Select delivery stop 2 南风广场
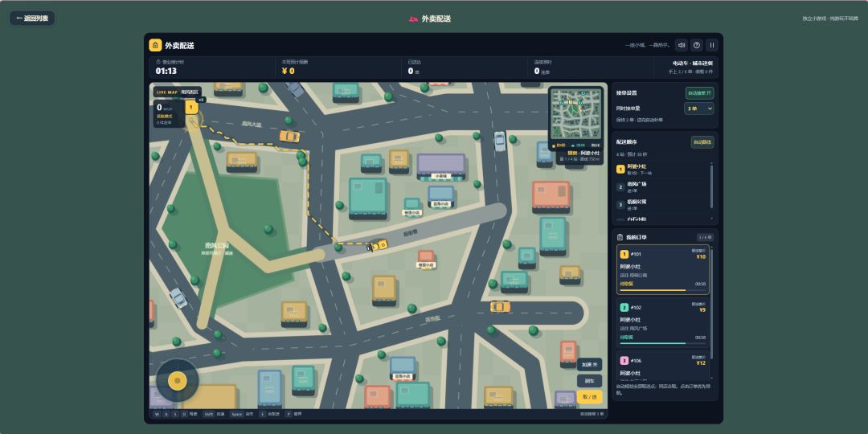 coord(662,186)
